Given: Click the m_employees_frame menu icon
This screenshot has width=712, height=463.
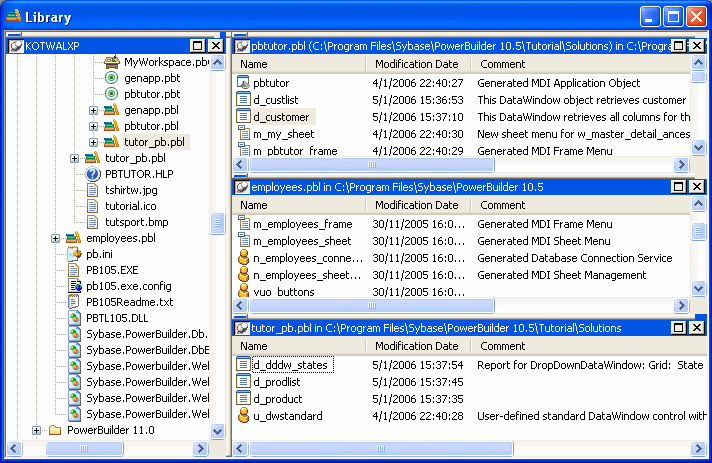Looking at the screenshot, I should click(x=244, y=224).
